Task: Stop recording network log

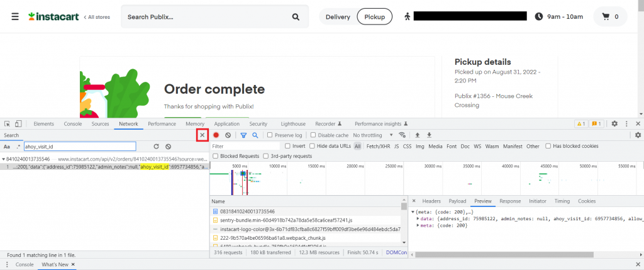Action: [216, 135]
